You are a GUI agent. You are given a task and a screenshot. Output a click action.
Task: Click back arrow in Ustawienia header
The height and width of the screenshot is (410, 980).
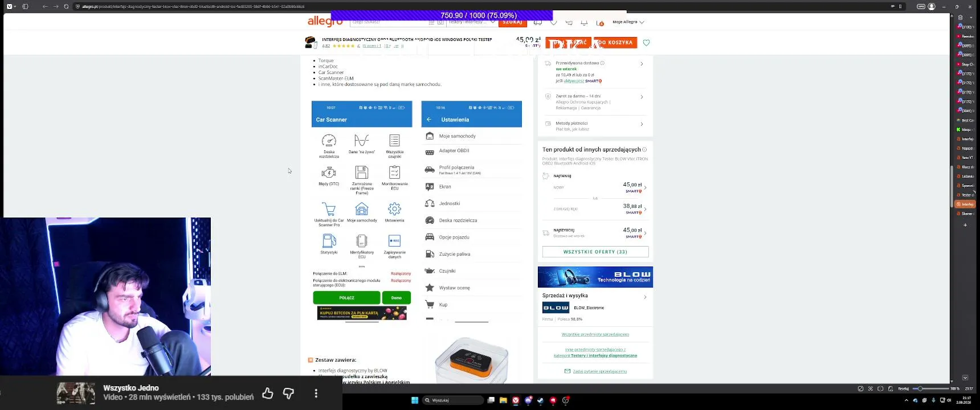coord(429,120)
